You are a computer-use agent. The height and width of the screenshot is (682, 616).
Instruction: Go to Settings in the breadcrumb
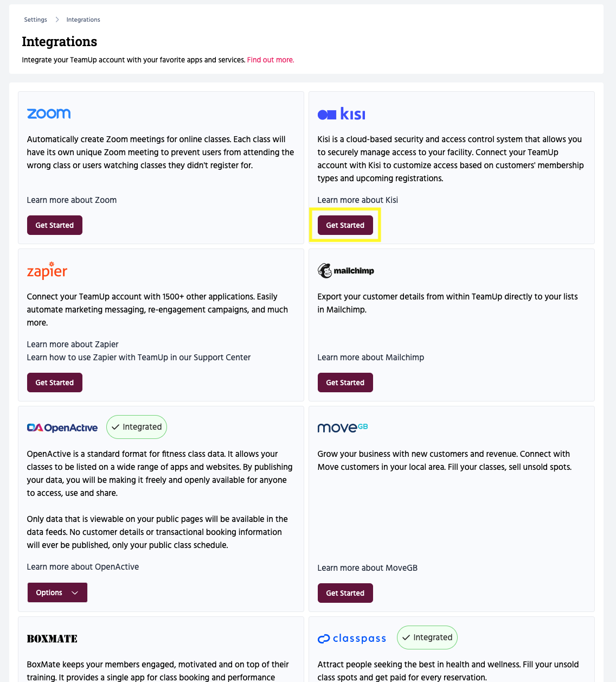click(36, 20)
